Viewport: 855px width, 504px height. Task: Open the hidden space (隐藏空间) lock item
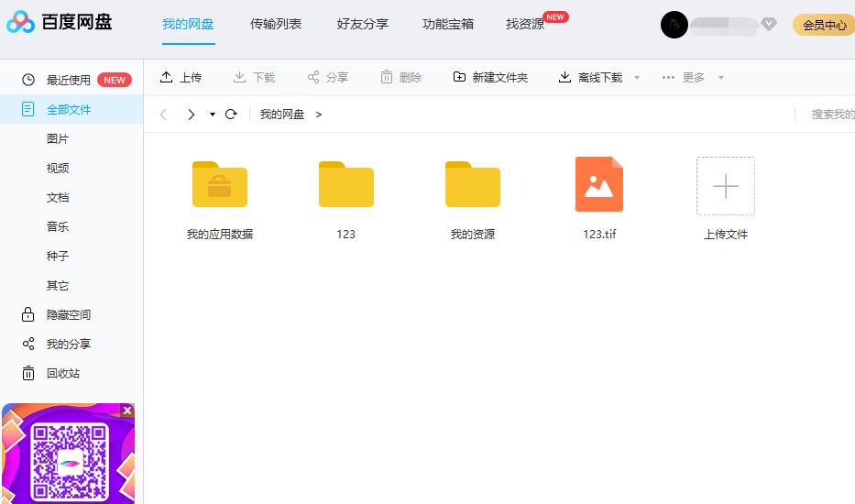pyautogui.click(x=68, y=314)
